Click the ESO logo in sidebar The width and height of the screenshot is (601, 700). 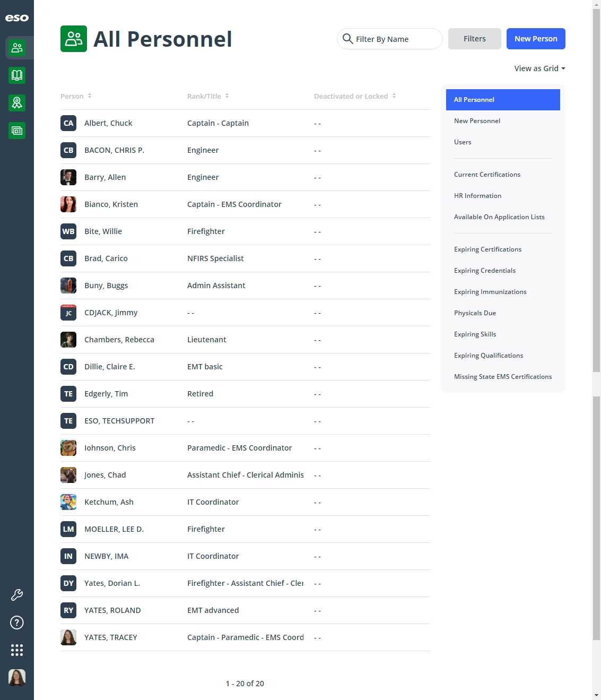coord(17,18)
